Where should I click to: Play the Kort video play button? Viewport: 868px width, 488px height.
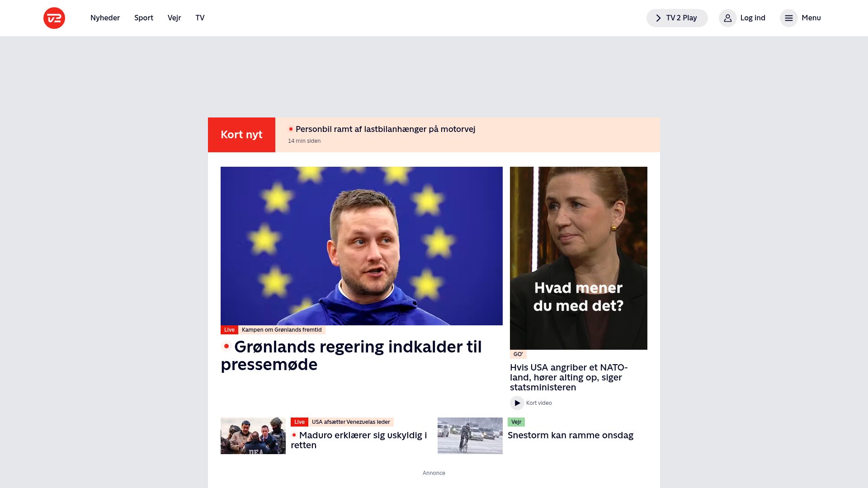point(517,403)
